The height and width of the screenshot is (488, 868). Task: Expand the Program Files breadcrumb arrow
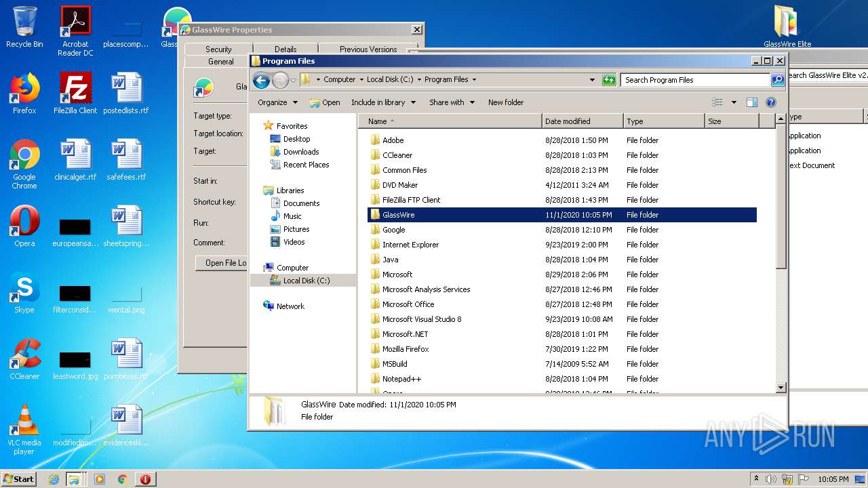point(474,79)
